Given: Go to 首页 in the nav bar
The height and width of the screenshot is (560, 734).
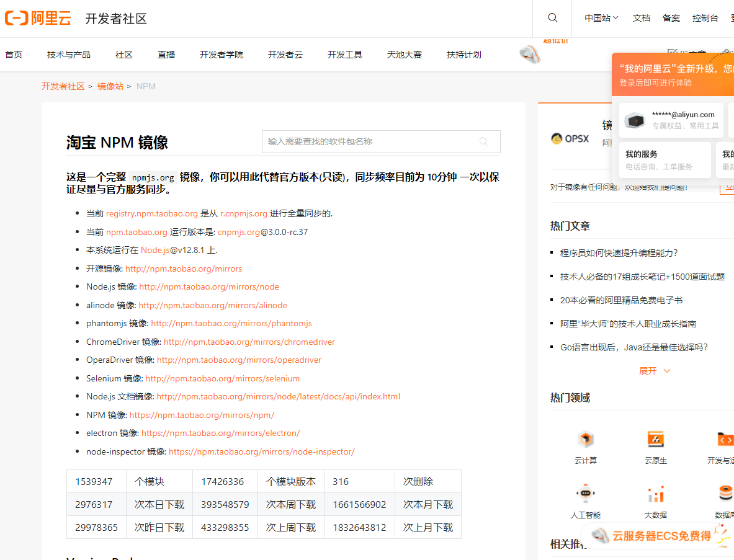Looking at the screenshot, I should point(14,55).
